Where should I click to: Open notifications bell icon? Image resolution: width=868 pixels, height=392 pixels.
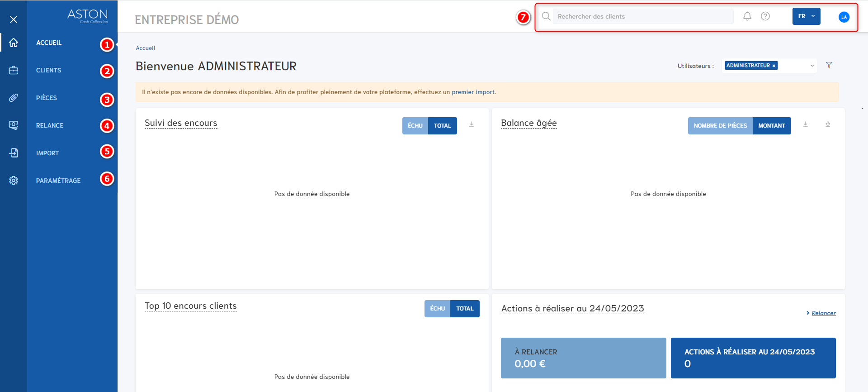[x=747, y=16]
